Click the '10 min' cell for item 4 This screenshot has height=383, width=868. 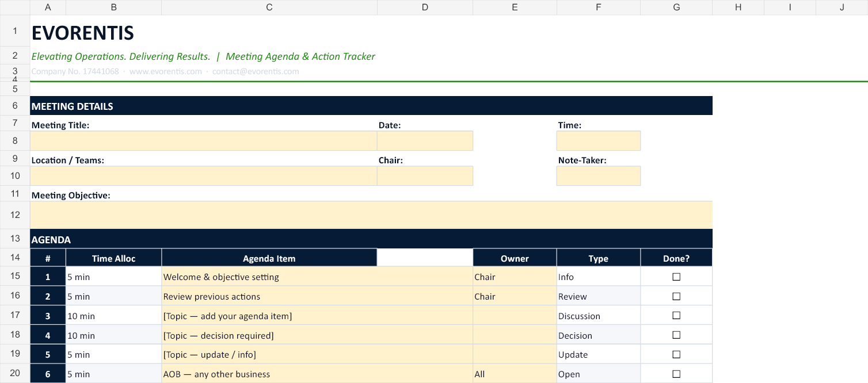pyautogui.click(x=113, y=335)
